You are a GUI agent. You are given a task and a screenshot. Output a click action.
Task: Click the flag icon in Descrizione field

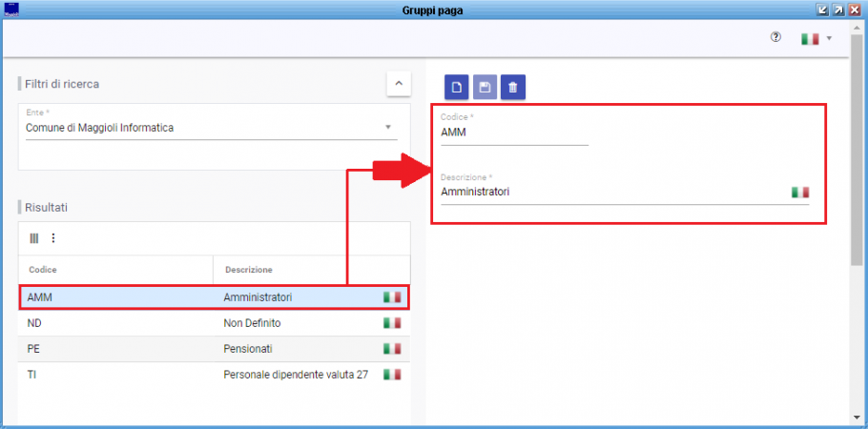(800, 192)
